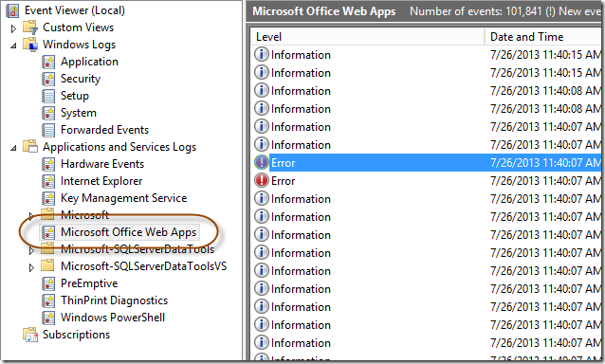Click the Microsoft Office Web Apps pane title
The width and height of the screenshot is (605, 364).
pyautogui.click(x=324, y=11)
